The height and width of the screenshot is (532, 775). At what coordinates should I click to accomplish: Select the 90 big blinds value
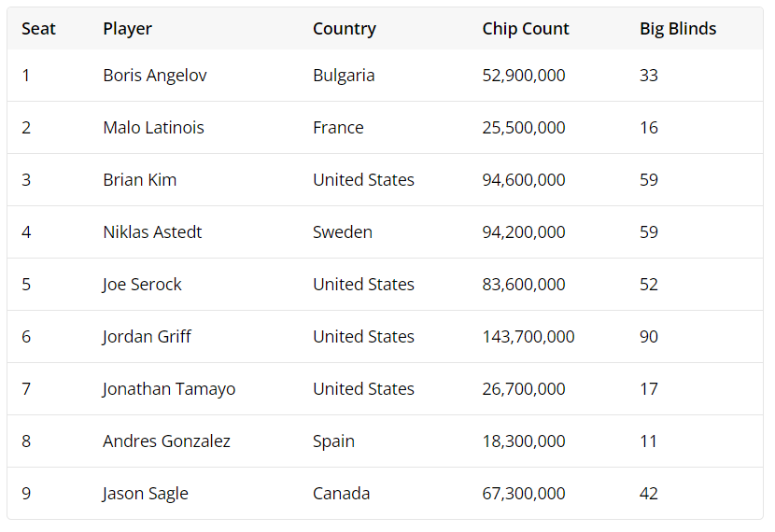coord(649,337)
